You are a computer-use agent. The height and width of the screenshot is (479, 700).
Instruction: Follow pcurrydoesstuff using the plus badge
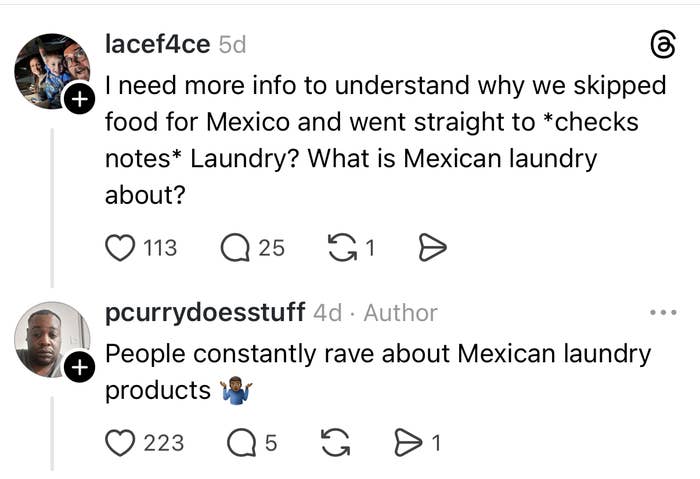click(x=79, y=369)
